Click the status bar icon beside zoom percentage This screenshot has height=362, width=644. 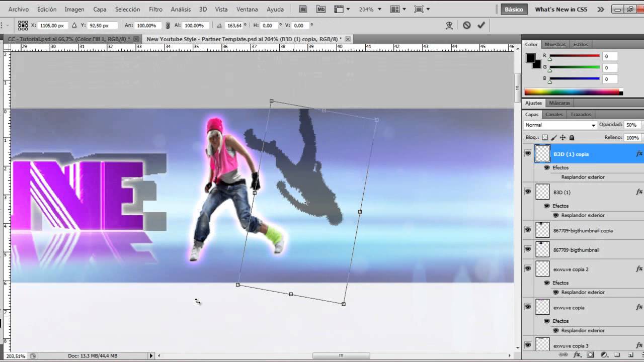point(33,356)
